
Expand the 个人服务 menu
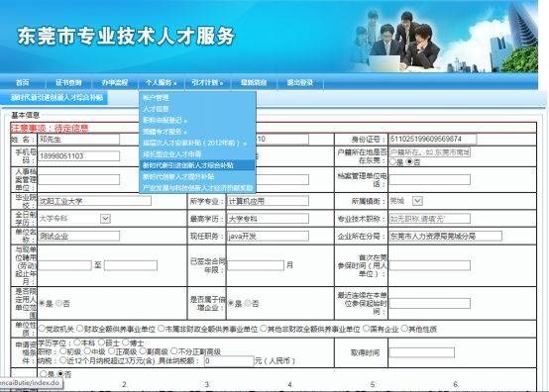tap(161, 83)
